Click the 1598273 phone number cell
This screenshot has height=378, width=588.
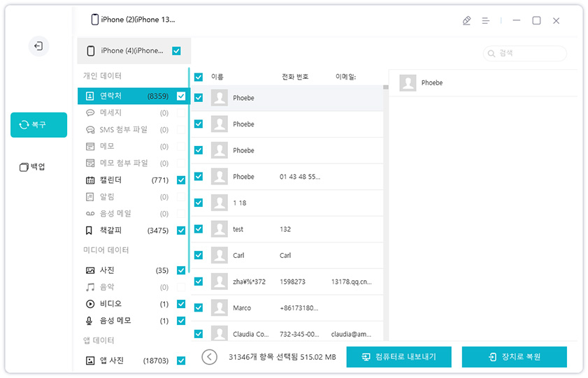click(292, 282)
